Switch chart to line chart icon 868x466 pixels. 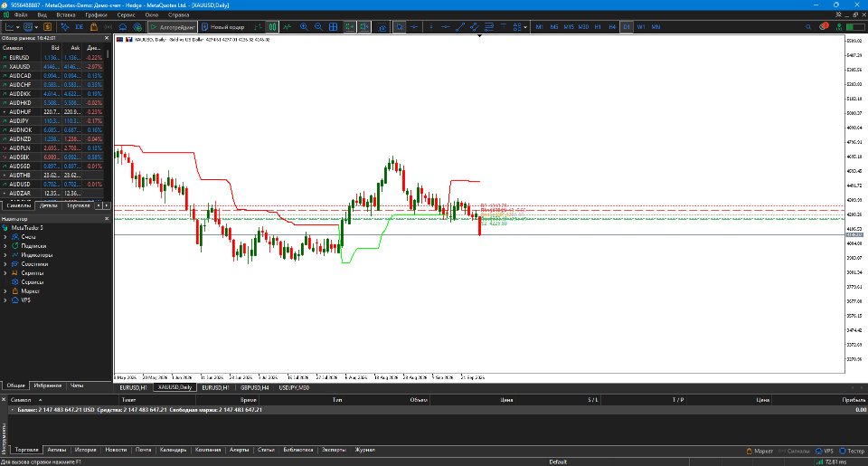pyautogui.click(x=287, y=26)
